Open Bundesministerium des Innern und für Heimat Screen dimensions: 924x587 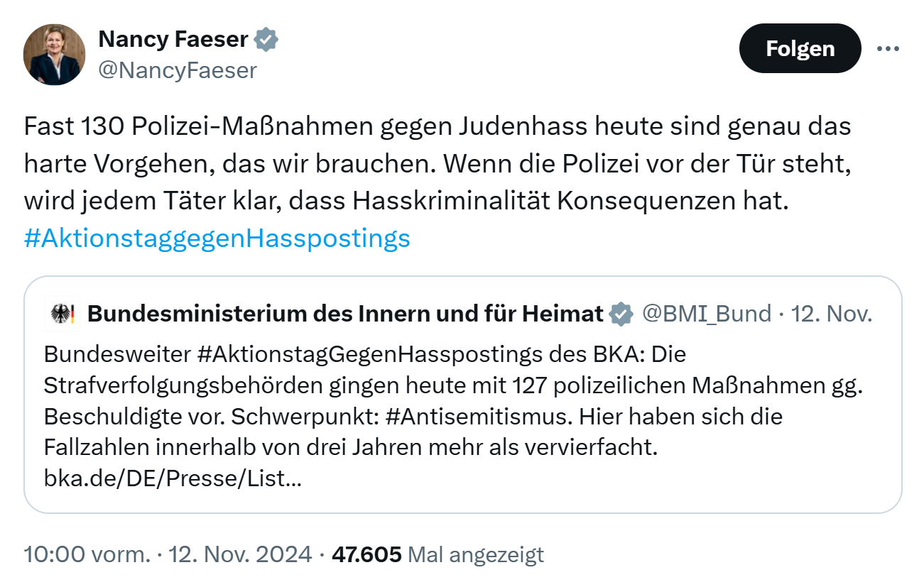pyautogui.click(x=345, y=314)
